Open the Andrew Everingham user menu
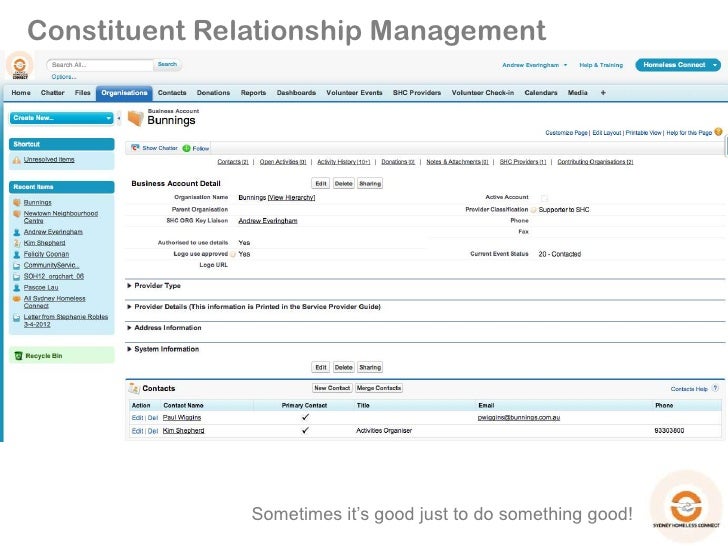This screenshot has width=728, height=546. [534, 65]
